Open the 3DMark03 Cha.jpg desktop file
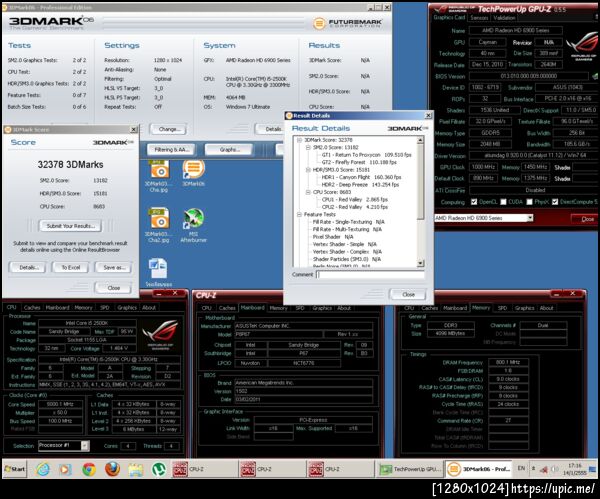This screenshot has width=600, height=499. (x=159, y=175)
